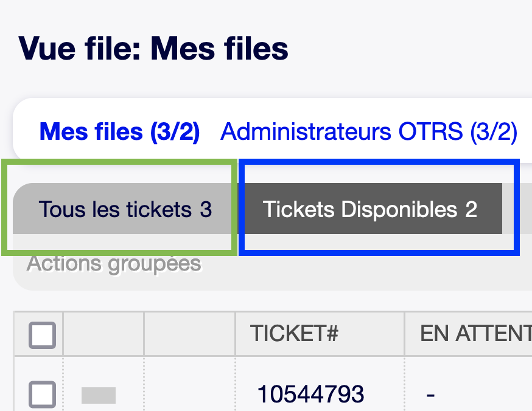
Task: Sort by the TICKET# column header
Action: pos(294,334)
